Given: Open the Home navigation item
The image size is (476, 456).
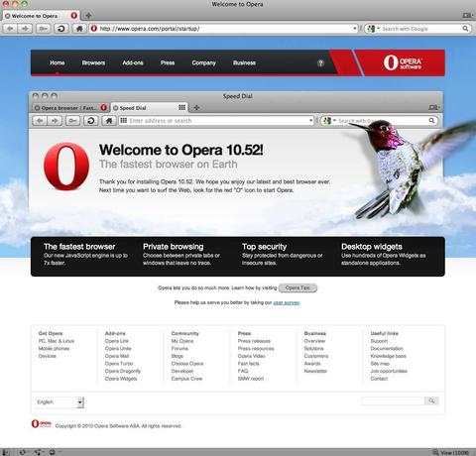Looking at the screenshot, I should point(58,62).
